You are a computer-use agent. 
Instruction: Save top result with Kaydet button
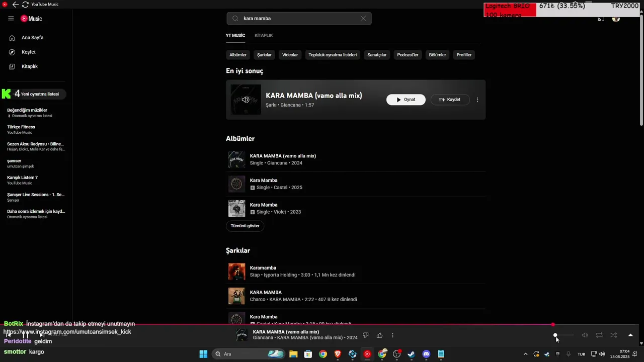[x=450, y=100]
